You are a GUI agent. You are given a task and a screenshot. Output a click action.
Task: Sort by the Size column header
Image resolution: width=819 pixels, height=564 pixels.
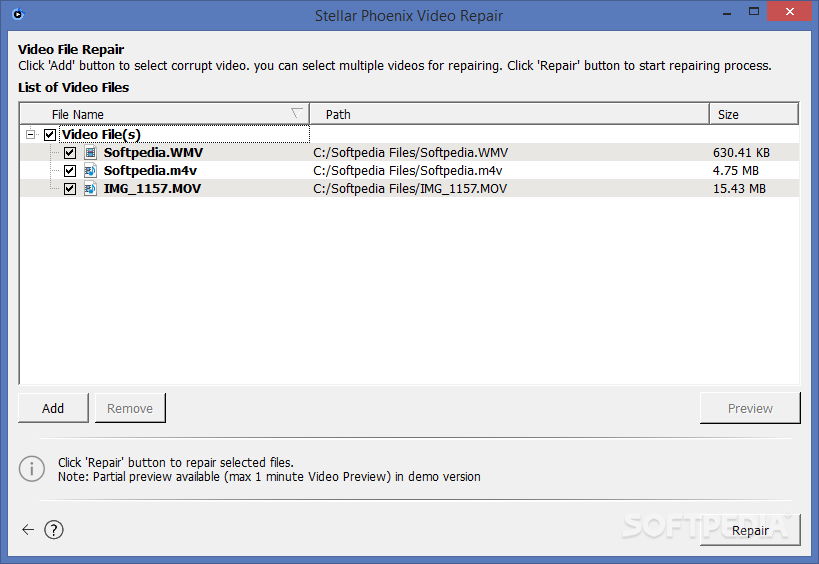pos(754,114)
